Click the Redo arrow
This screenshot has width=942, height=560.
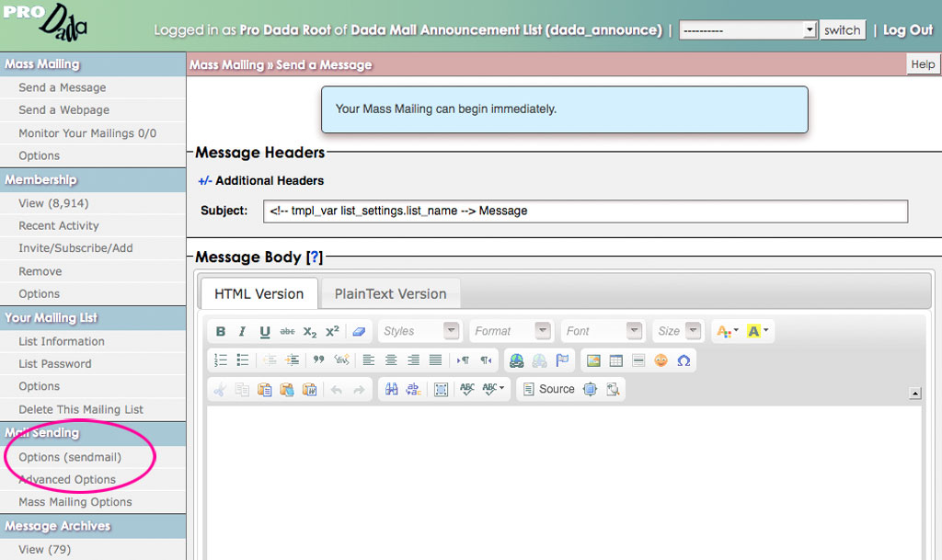click(x=360, y=390)
